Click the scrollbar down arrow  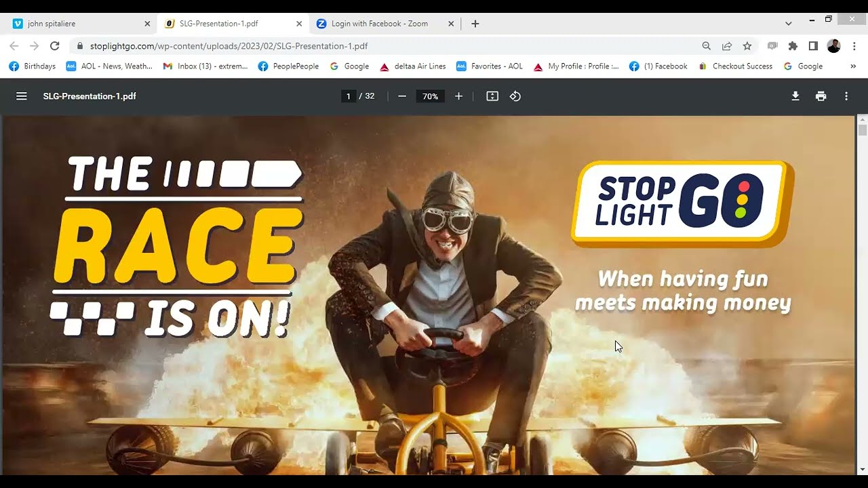pyautogui.click(x=863, y=470)
